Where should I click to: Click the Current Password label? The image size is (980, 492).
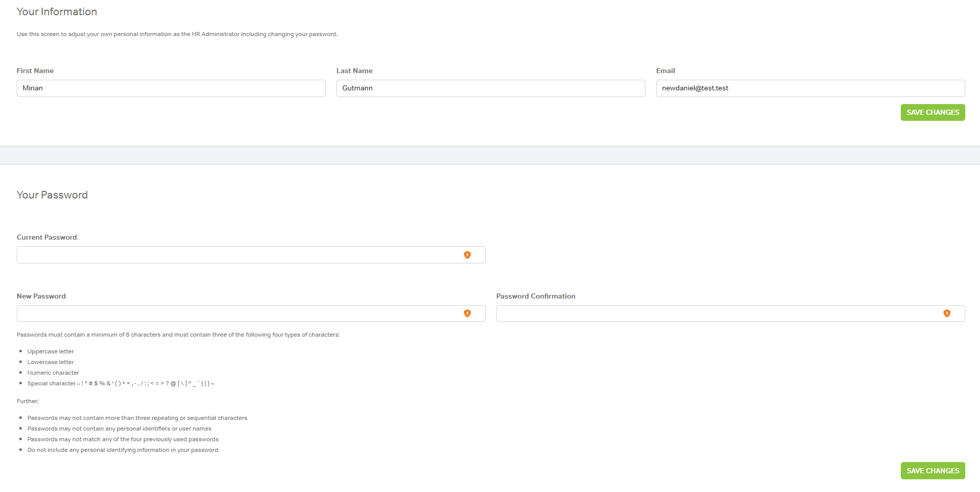[47, 237]
